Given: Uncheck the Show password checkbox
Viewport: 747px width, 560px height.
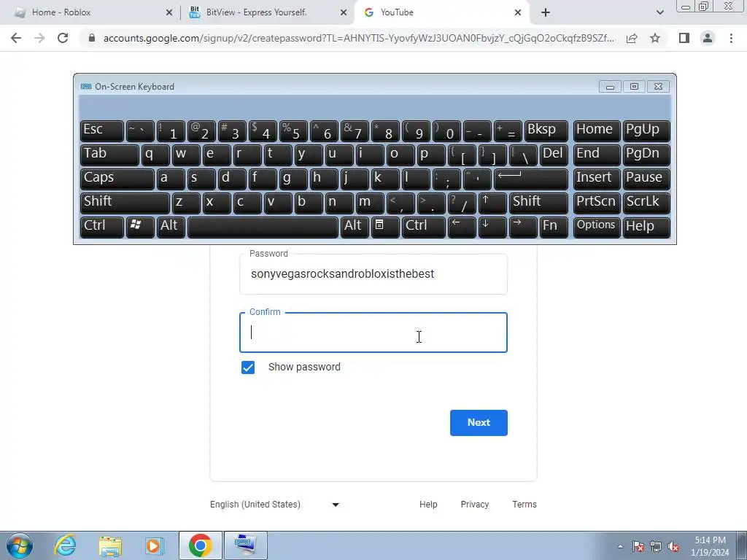Looking at the screenshot, I should click(x=248, y=367).
